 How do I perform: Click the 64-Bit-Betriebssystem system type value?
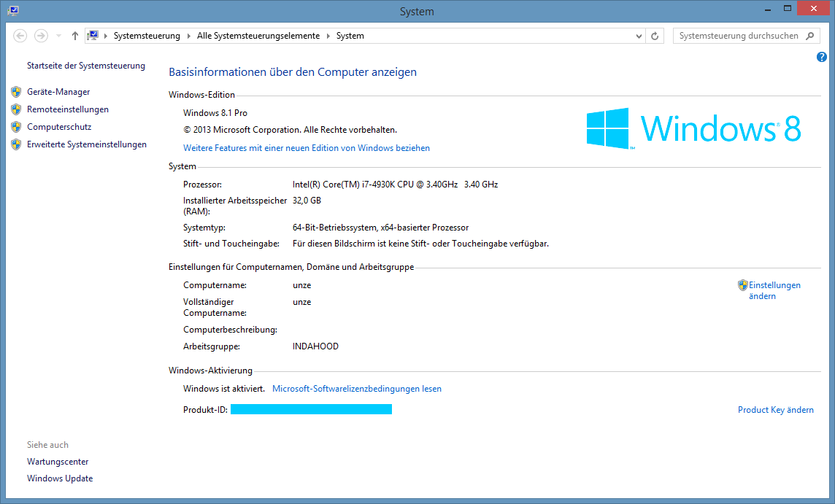380,228
